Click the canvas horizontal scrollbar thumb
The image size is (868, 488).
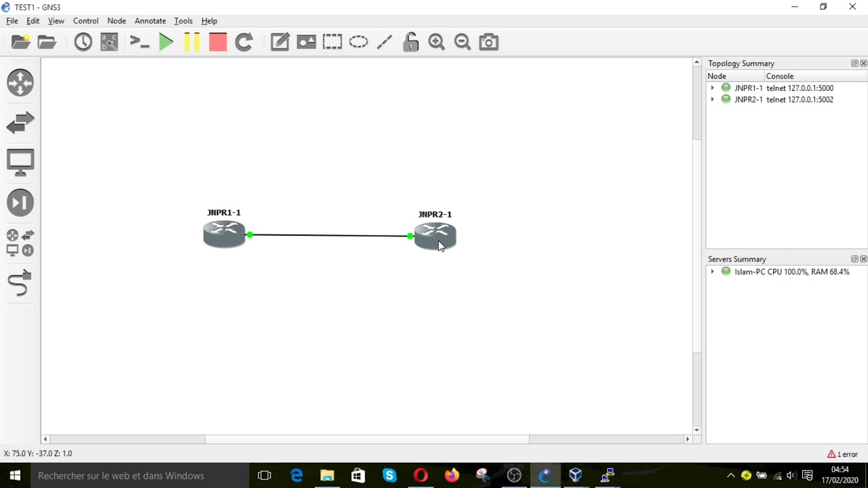[x=367, y=439]
